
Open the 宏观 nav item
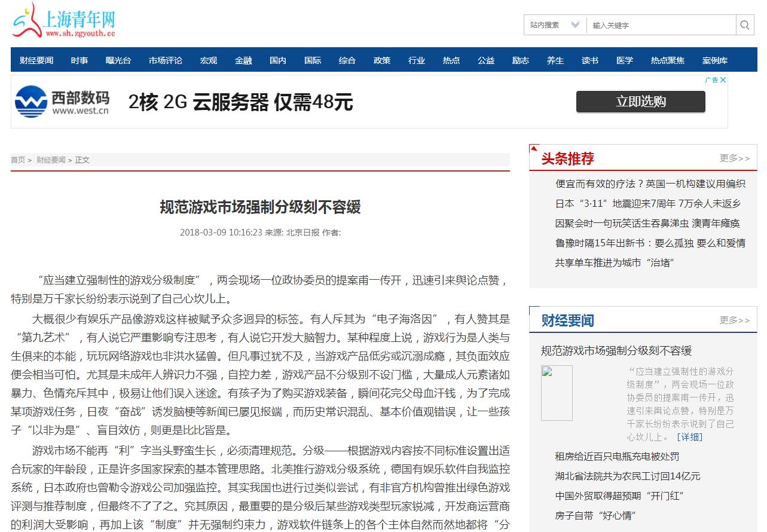pos(209,60)
